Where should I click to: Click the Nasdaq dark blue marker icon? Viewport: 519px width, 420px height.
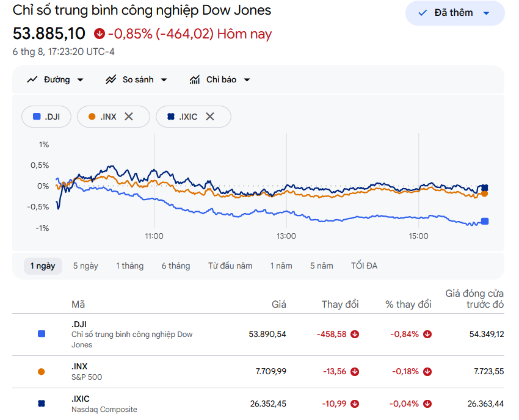(x=42, y=404)
